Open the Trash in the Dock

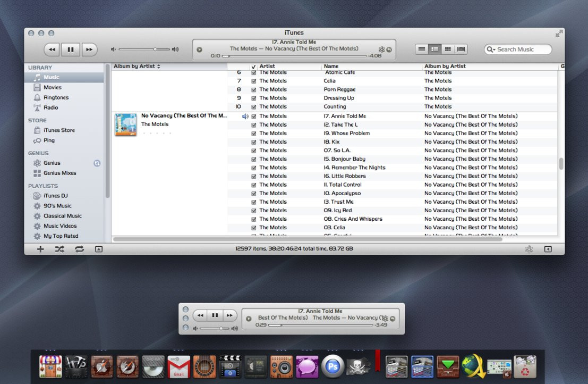click(x=525, y=366)
